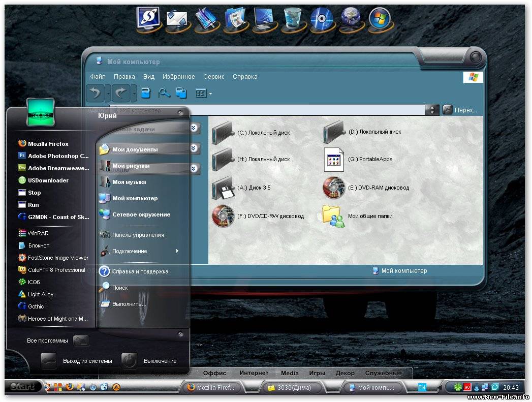Screen dimensions: 532x402
Task: Open the (C:) Локальный диск drive
Action: 224,132
